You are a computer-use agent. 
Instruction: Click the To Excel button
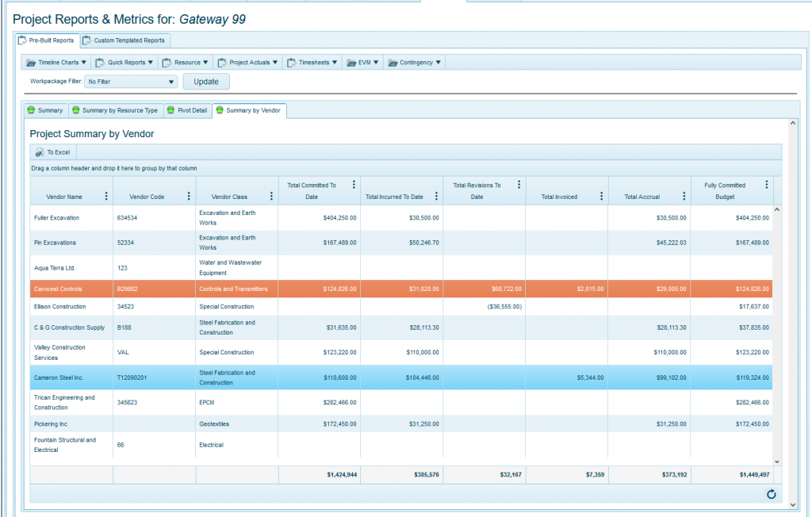(57, 152)
